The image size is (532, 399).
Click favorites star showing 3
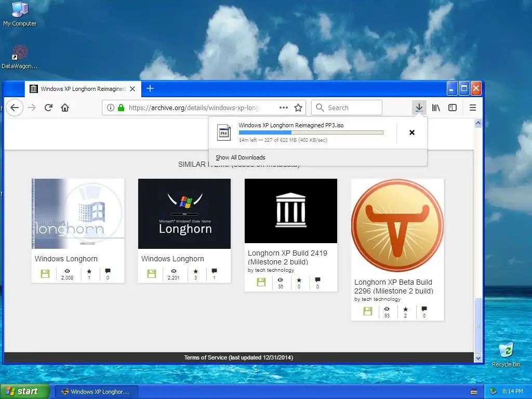[x=196, y=271]
